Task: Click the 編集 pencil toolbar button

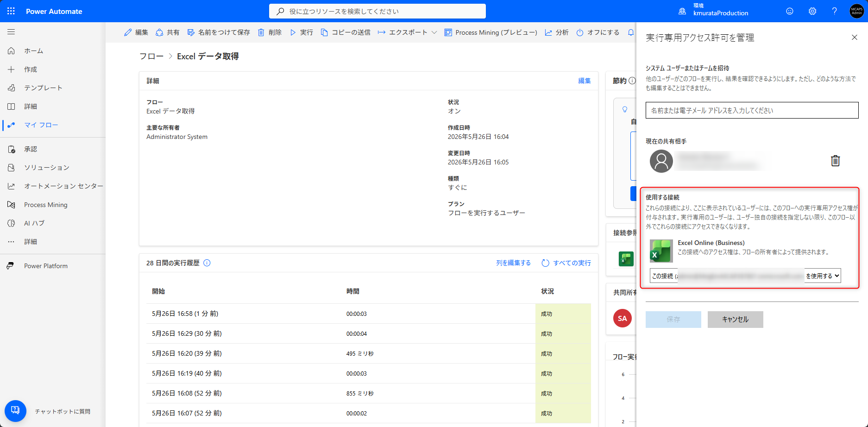Action: [x=136, y=32]
